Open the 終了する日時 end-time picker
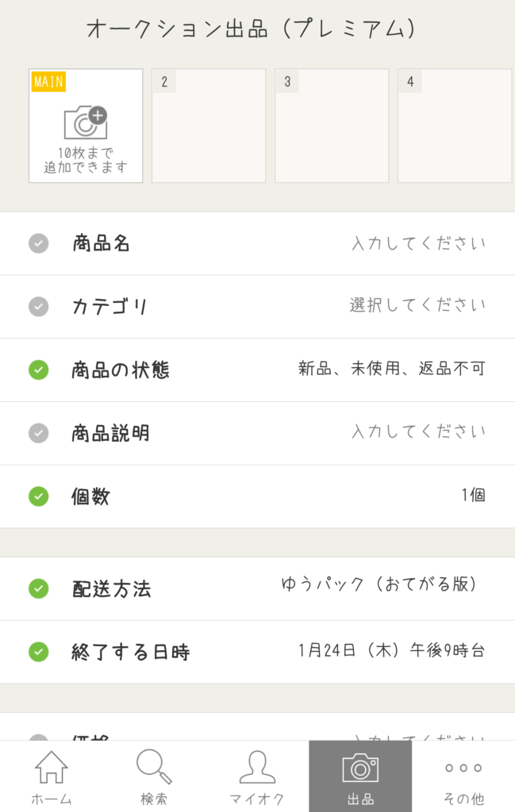Viewport: 515px width, 812px height. pyautogui.click(x=257, y=652)
